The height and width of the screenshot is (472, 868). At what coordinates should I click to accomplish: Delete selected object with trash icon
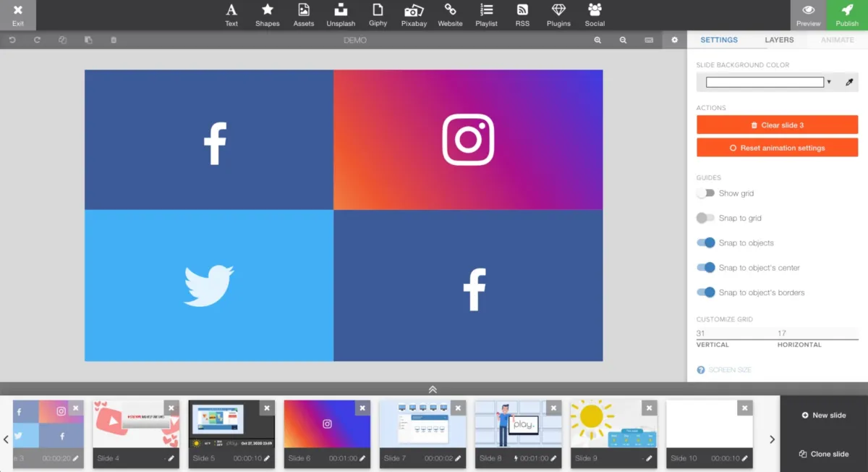[114, 40]
